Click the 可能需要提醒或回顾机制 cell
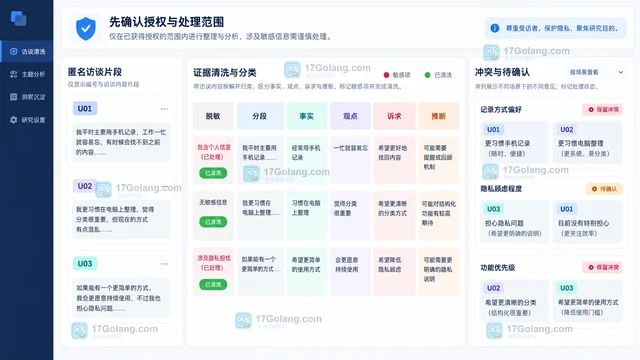This screenshot has height=360, width=640. point(439,160)
